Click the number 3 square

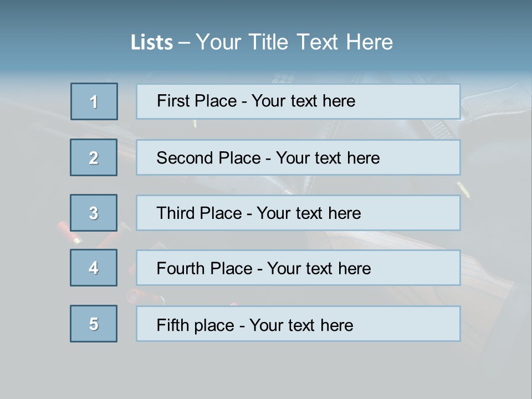click(94, 213)
